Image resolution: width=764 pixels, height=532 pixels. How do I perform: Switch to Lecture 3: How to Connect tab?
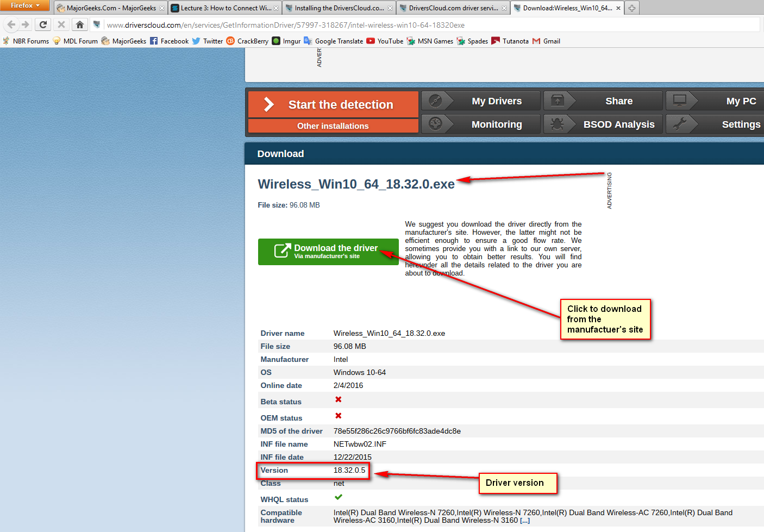point(226,8)
